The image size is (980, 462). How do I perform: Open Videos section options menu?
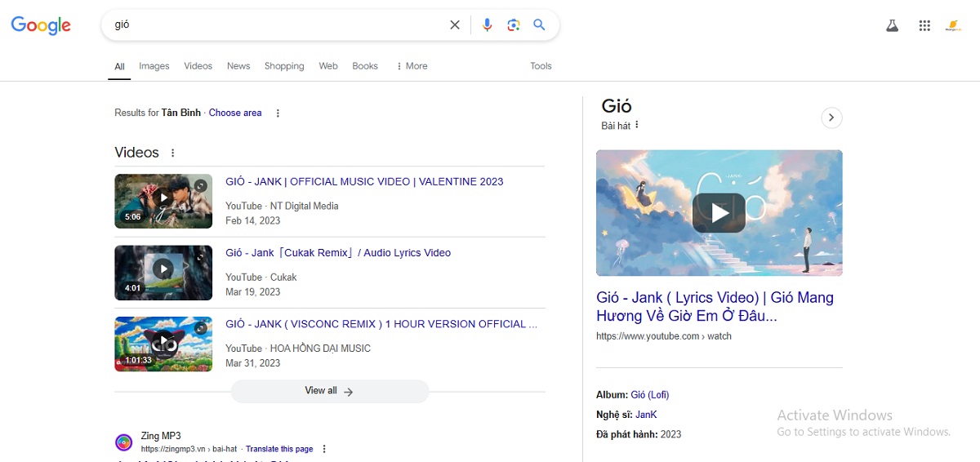(x=172, y=153)
